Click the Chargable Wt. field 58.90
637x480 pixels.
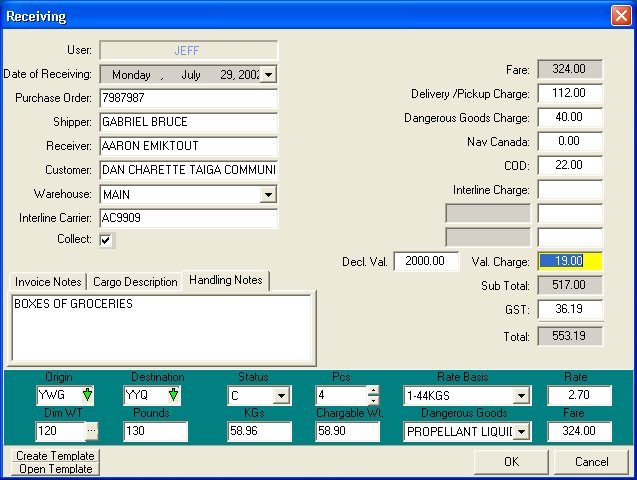(x=347, y=431)
